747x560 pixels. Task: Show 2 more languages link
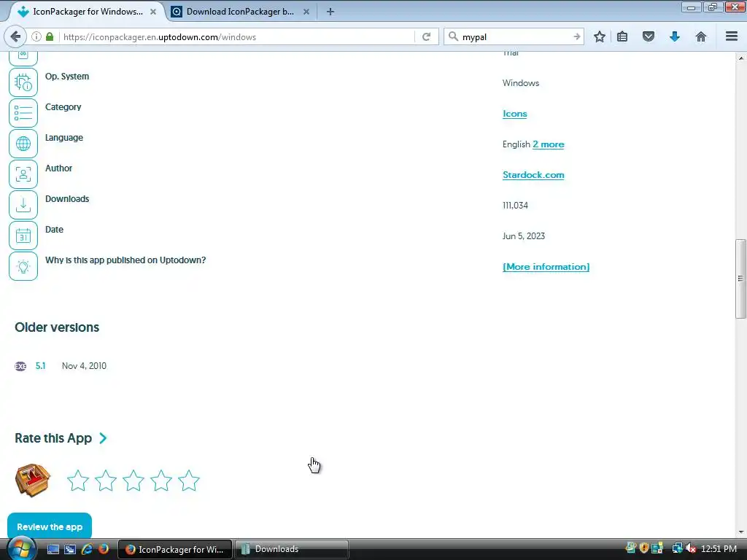point(548,144)
